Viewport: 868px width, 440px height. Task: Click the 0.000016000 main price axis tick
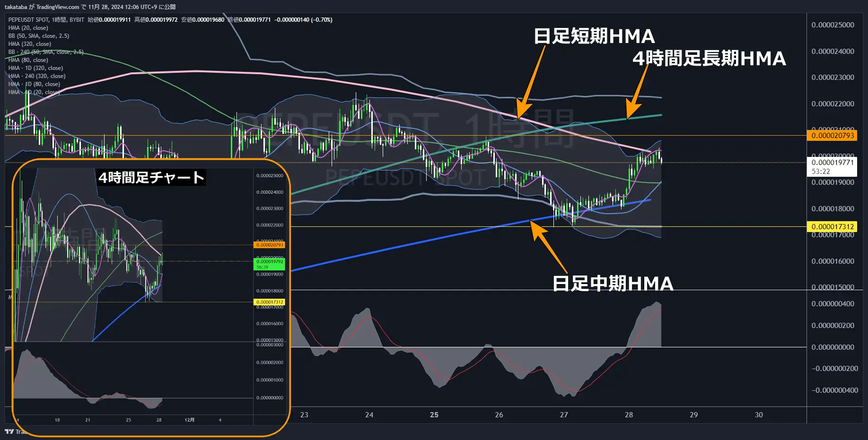pos(833,261)
